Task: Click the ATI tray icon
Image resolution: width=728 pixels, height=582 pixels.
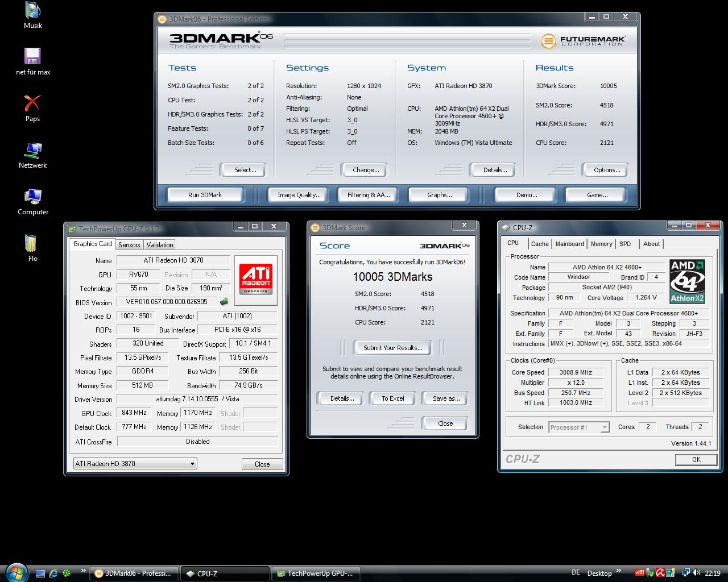Action: click(x=640, y=573)
